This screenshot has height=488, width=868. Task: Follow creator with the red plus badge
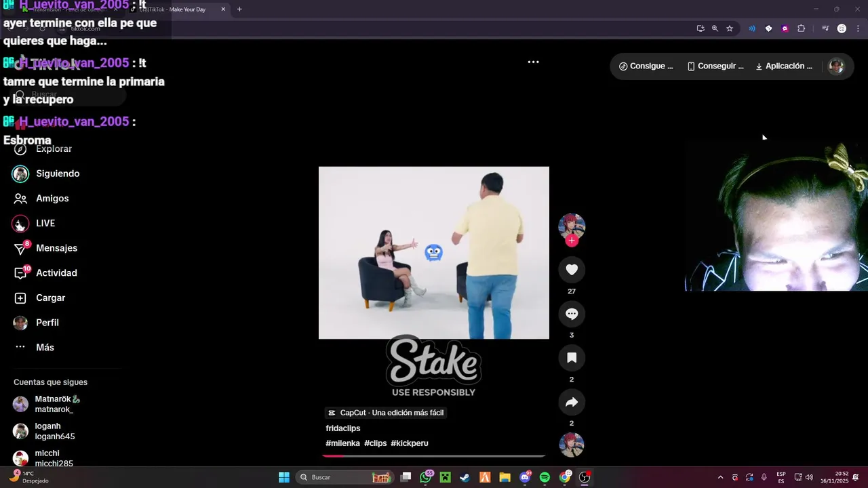click(572, 241)
